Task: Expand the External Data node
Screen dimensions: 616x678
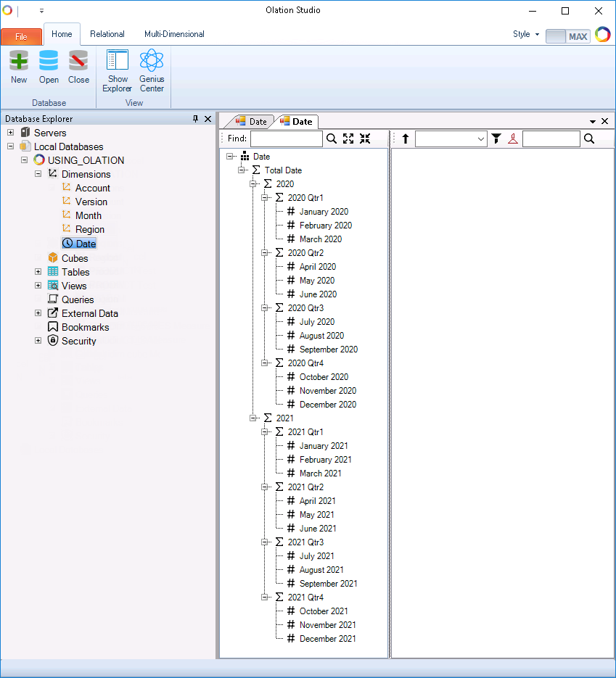Action: tap(38, 313)
